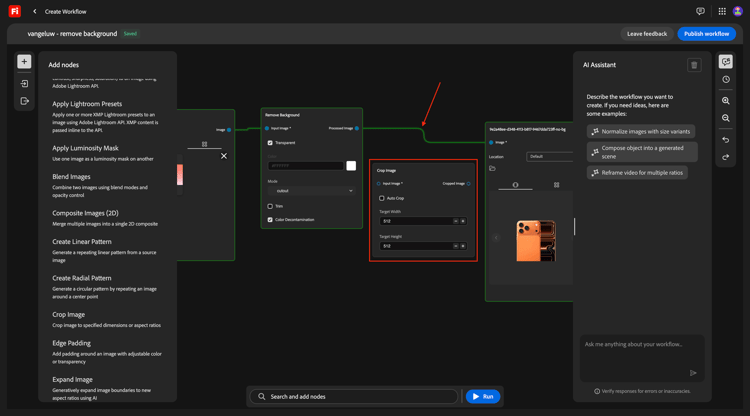The width and height of the screenshot is (750, 416).
Task: Click Input Image port on Remove Background
Action: pyautogui.click(x=267, y=128)
